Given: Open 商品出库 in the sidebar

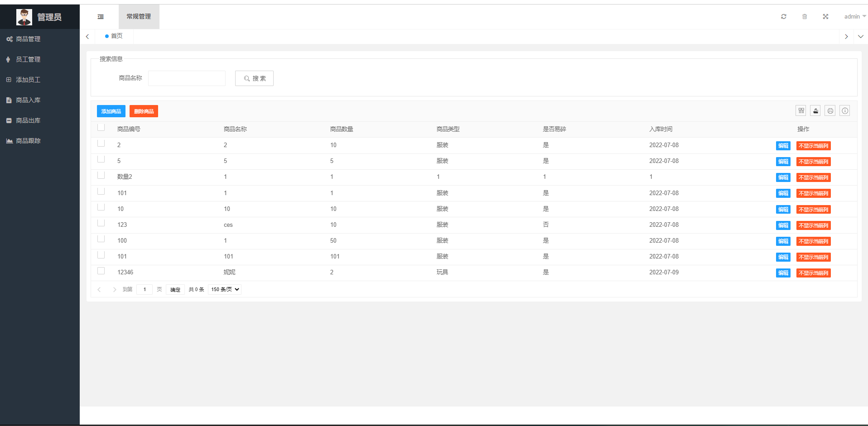Looking at the screenshot, I should click(x=40, y=121).
